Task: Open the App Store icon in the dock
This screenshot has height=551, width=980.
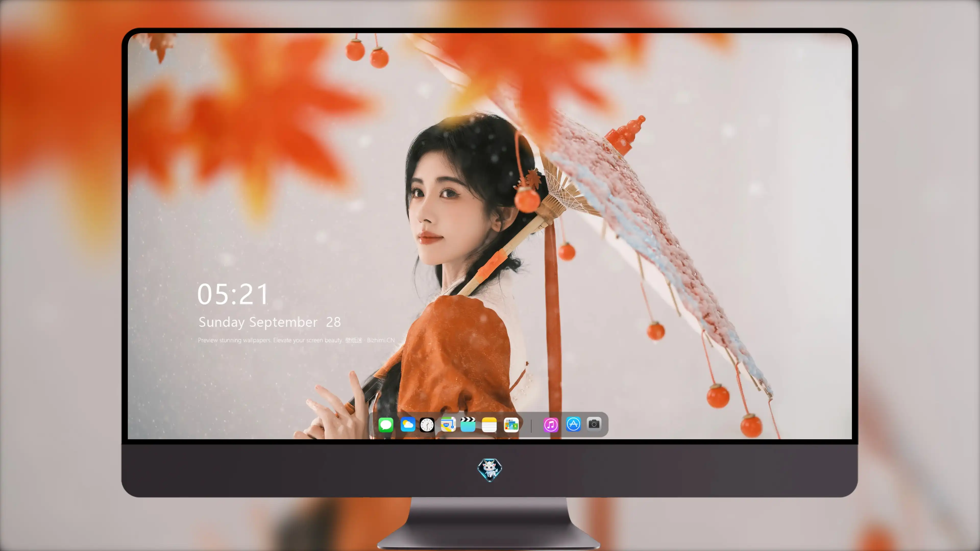Action: pos(573,424)
